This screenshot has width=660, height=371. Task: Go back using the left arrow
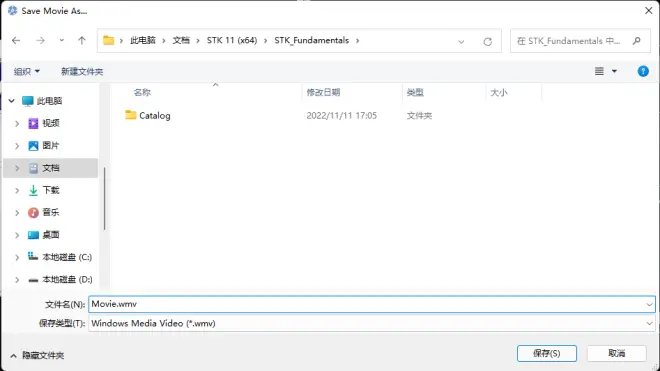pyautogui.click(x=16, y=40)
